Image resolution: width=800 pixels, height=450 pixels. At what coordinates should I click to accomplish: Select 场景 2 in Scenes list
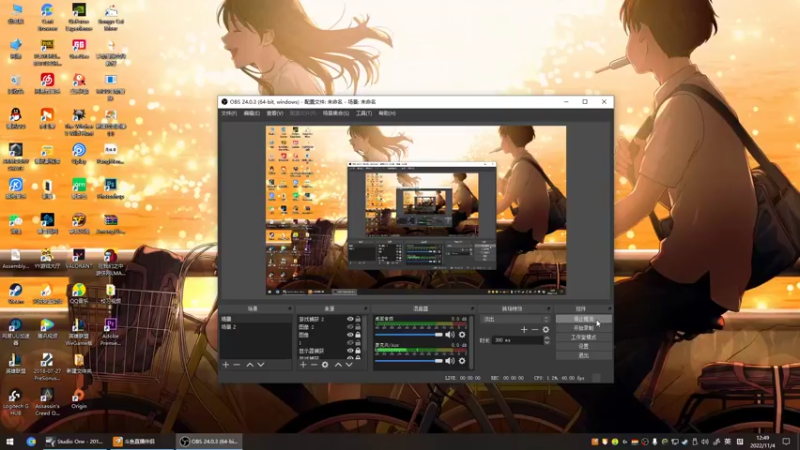256,327
